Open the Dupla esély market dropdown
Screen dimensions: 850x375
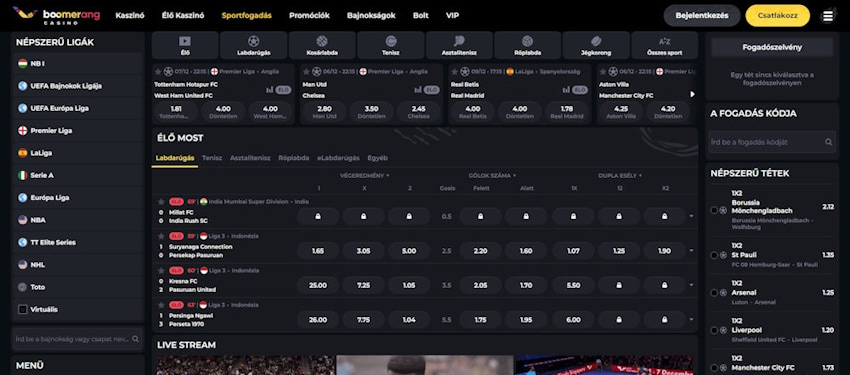tap(620, 176)
